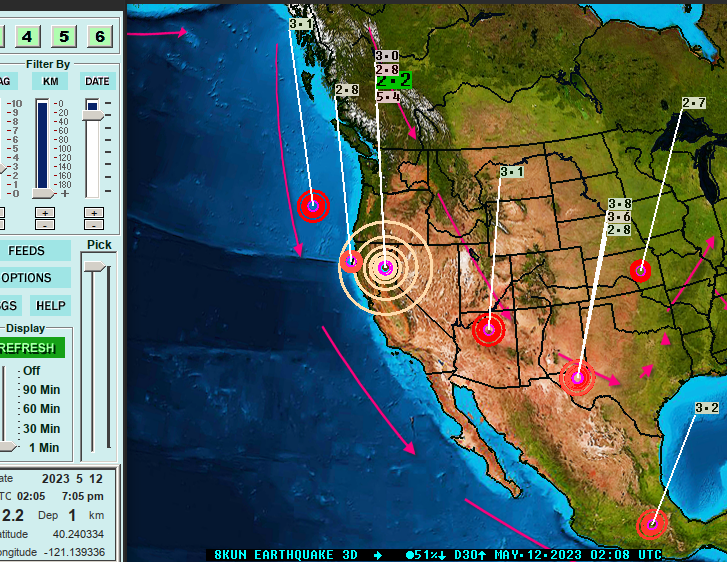Image resolution: width=727 pixels, height=562 pixels.
Task: Click the DATE filter slider thumb
Action: [x=93, y=115]
